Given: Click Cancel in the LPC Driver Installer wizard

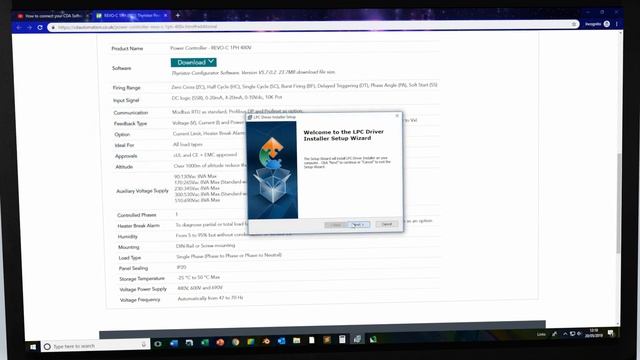Looking at the screenshot, I should point(387,224).
